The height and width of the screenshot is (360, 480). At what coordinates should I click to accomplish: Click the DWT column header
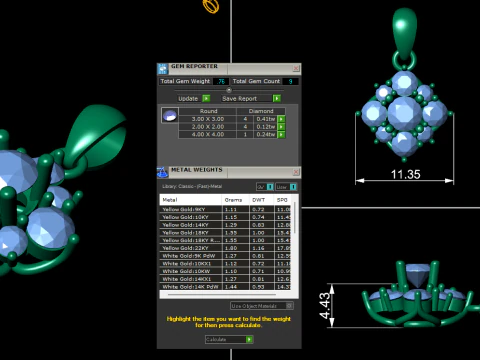[x=262, y=200]
